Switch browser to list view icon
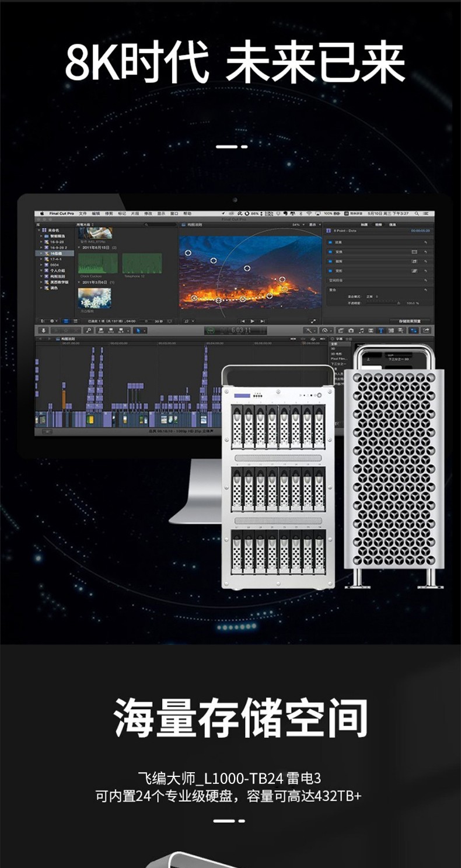 click(74, 321)
